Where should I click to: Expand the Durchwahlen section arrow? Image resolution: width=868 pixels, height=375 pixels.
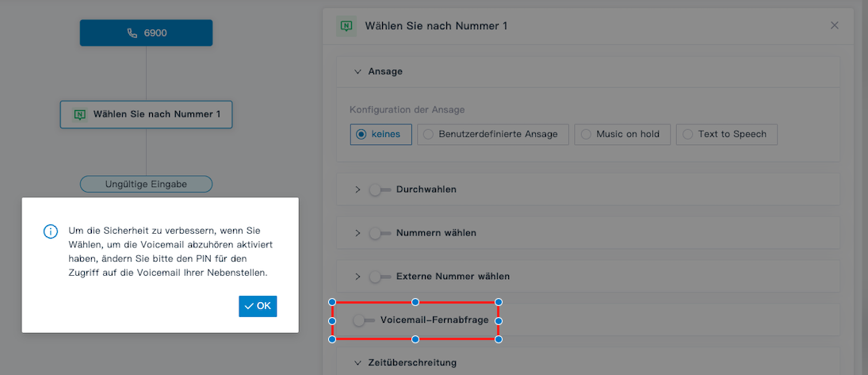pos(358,189)
